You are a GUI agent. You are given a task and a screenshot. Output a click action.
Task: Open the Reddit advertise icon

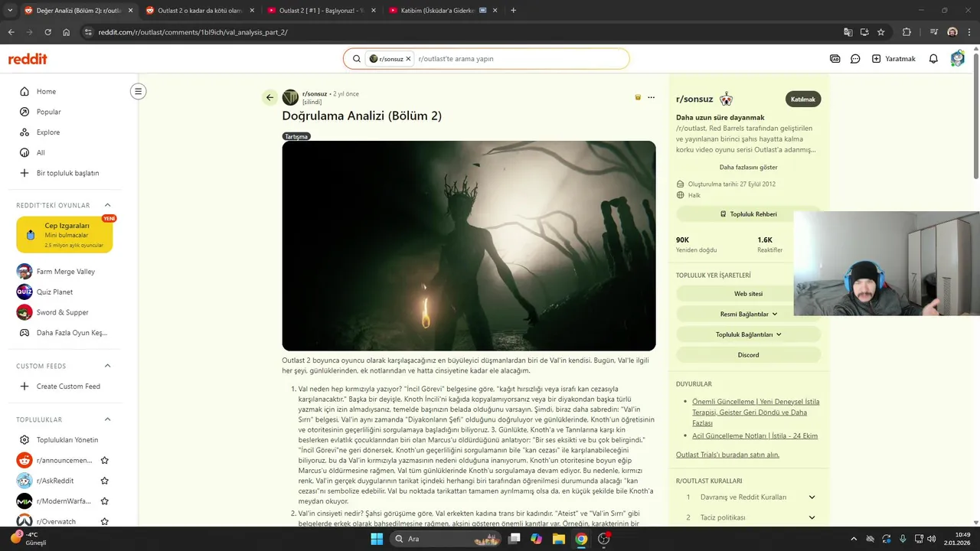835,59
